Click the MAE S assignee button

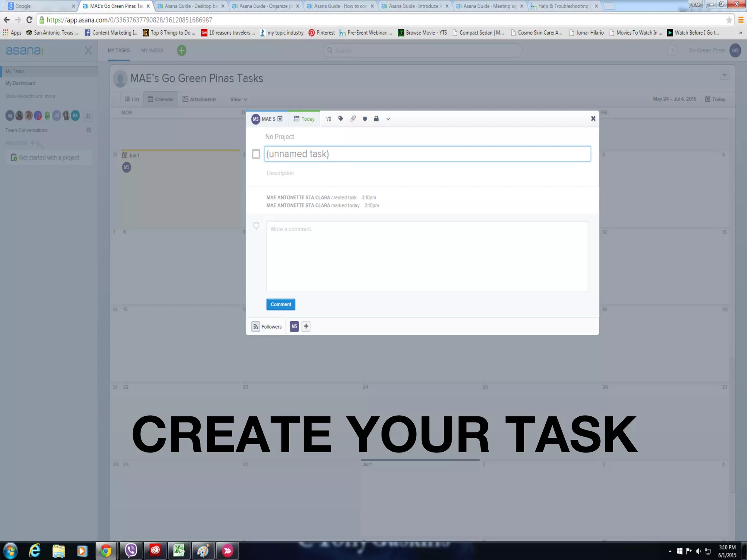pyautogui.click(x=267, y=119)
